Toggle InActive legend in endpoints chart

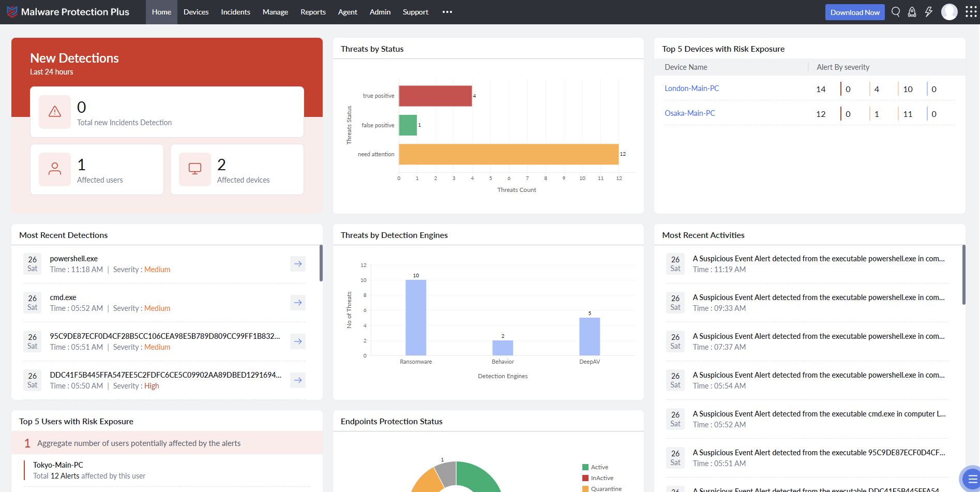point(598,478)
